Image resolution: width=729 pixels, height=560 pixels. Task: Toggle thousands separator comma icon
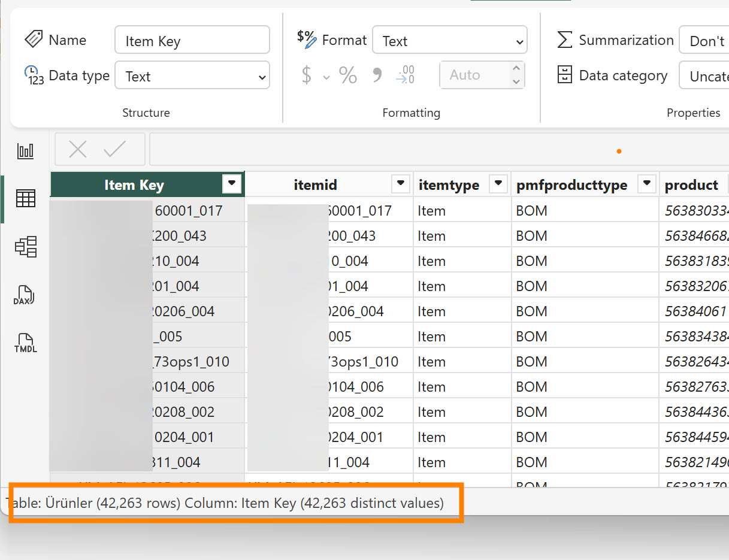(x=377, y=75)
